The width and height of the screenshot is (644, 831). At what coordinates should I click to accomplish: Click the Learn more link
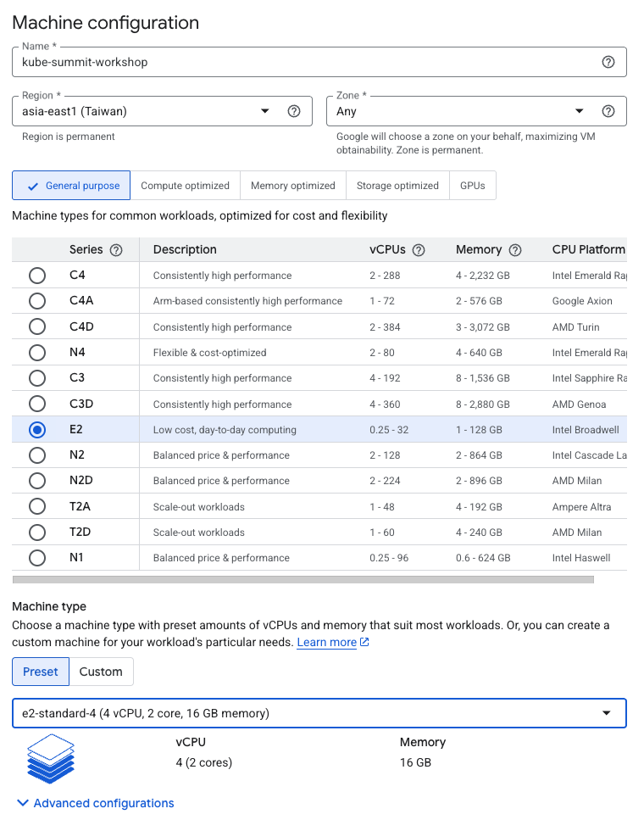326,642
